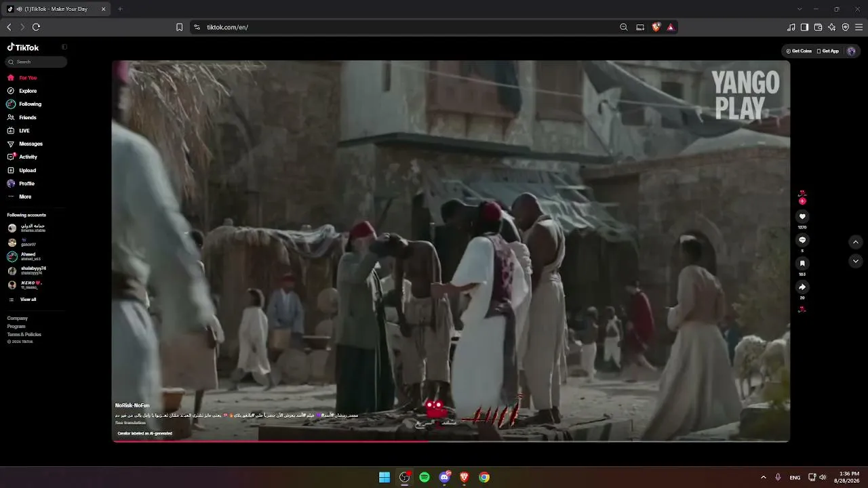868x488 pixels.
Task: Pause the playing video
Action: pyautogui.click(x=451, y=251)
